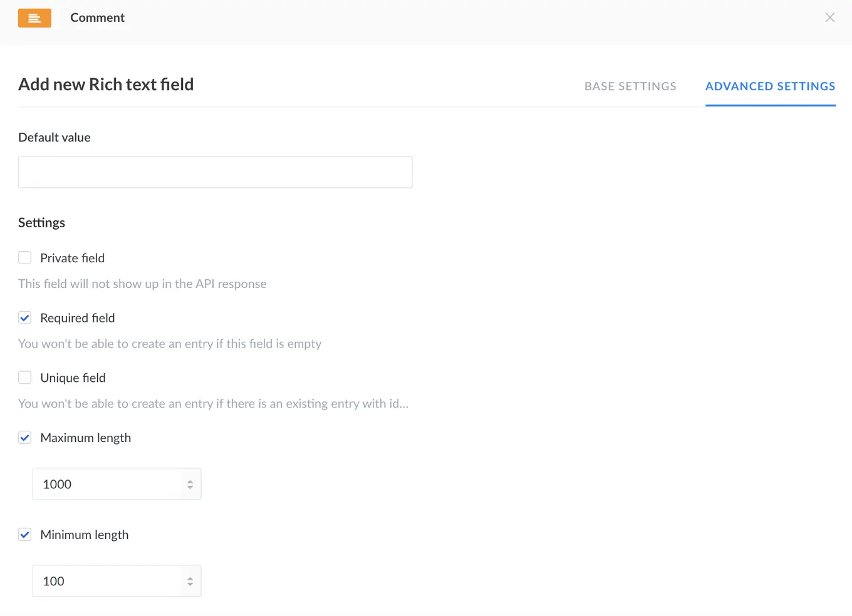Viewport: 852px width, 616px height.
Task: Disable the Maximum length checkbox
Action: (24, 438)
